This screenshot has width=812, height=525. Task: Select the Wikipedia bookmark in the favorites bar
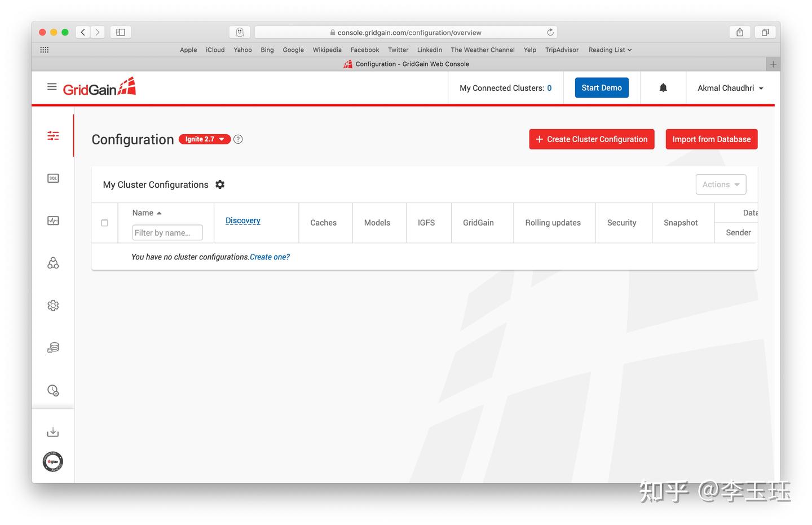click(327, 50)
